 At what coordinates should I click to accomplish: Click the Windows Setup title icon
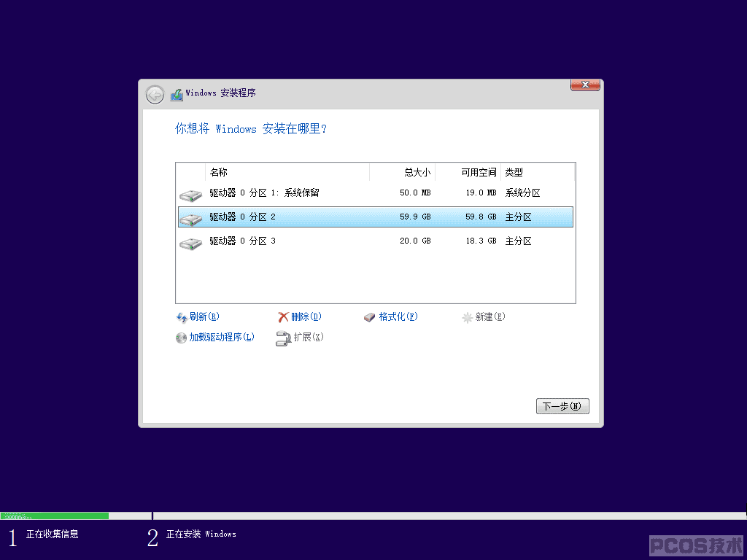pyautogui.click(x=177, y=94)
